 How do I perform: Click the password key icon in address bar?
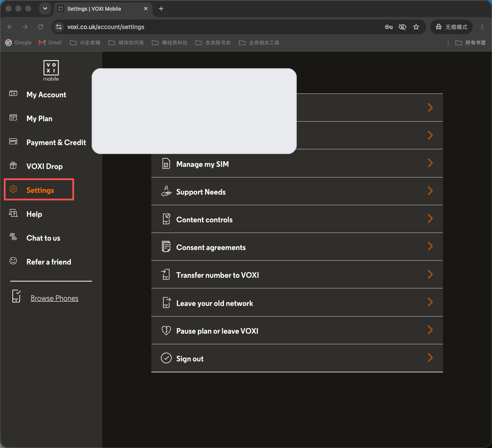click(x=389, y=27)
